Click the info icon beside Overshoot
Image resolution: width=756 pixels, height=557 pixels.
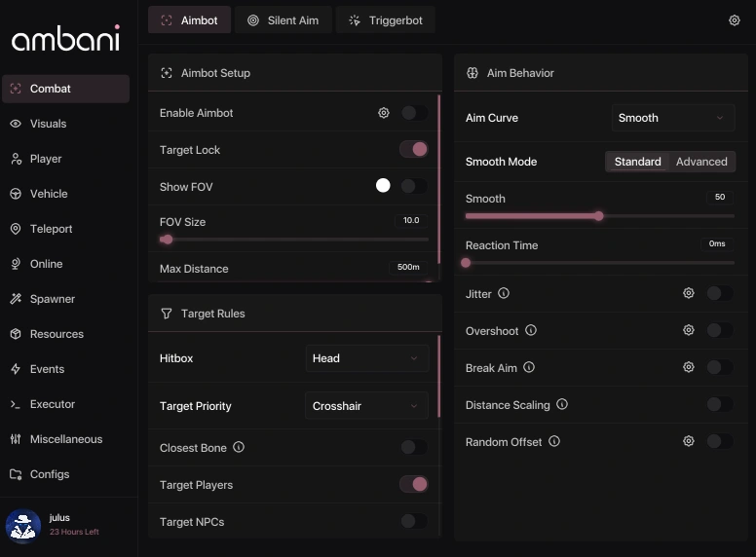[531, 330]
